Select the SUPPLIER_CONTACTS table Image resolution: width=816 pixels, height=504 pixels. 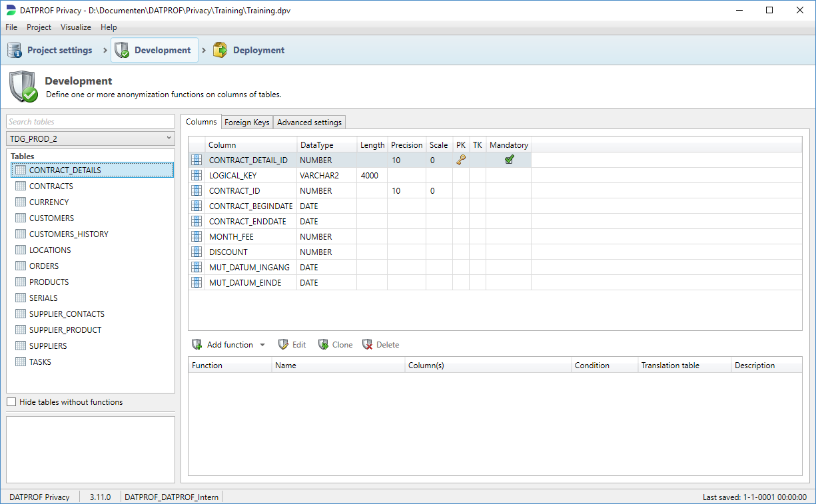pyautogui.click(x=67, y=314)
